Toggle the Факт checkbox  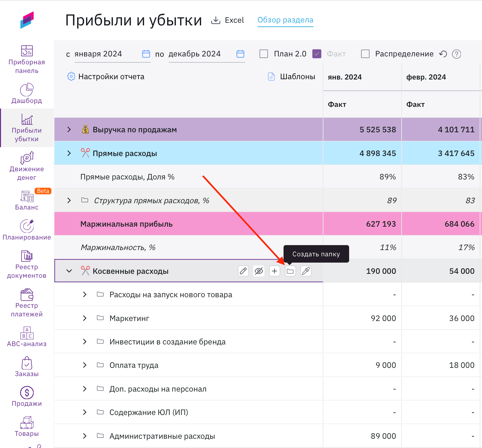click(317, 54)
